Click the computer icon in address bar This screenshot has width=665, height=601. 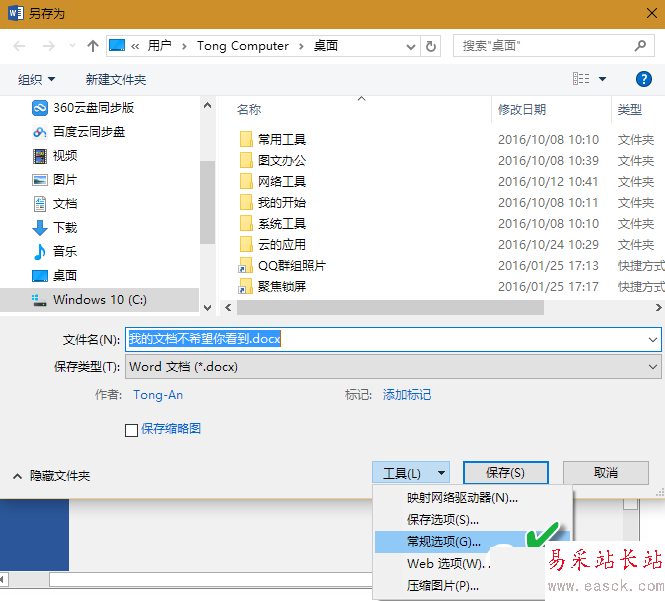click(x=117, y=45)
